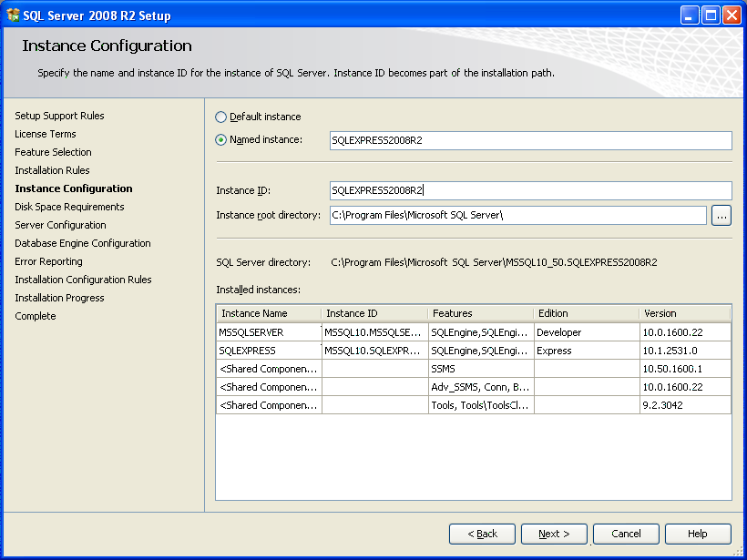This screenshot has height=560, width=747.
Task: Select the Named instance radio button
Action: [220, 140]
